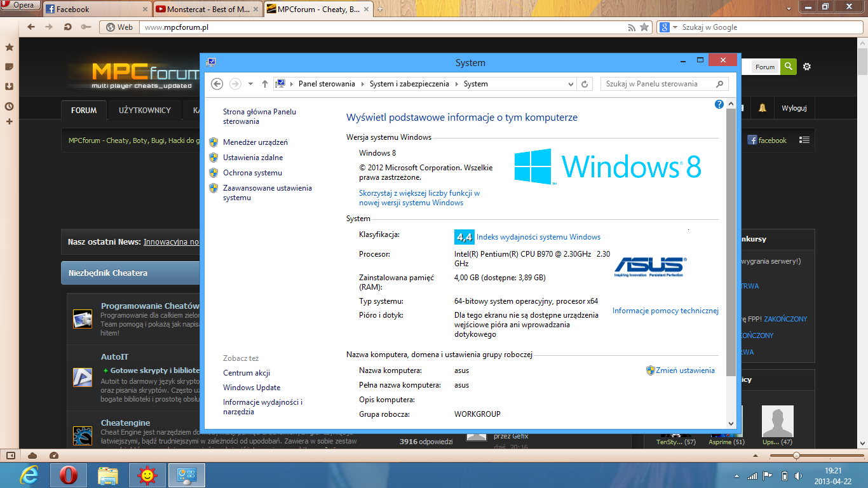Open Ochrona systemu link
This screenshot has width=868, height=488.
pyautogui.click(x=252, y=173)
